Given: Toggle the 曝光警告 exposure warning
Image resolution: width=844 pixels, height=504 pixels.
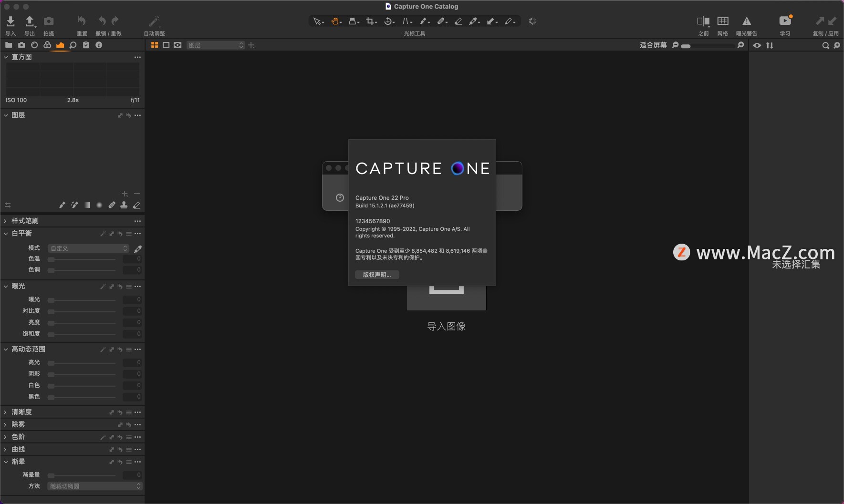Looking at the screenshot, I should coord(747,21).
